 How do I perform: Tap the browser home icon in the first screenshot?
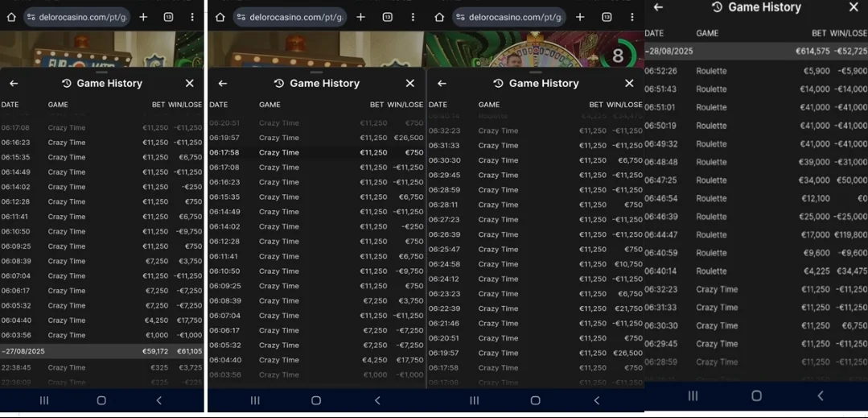coord(11,17)
